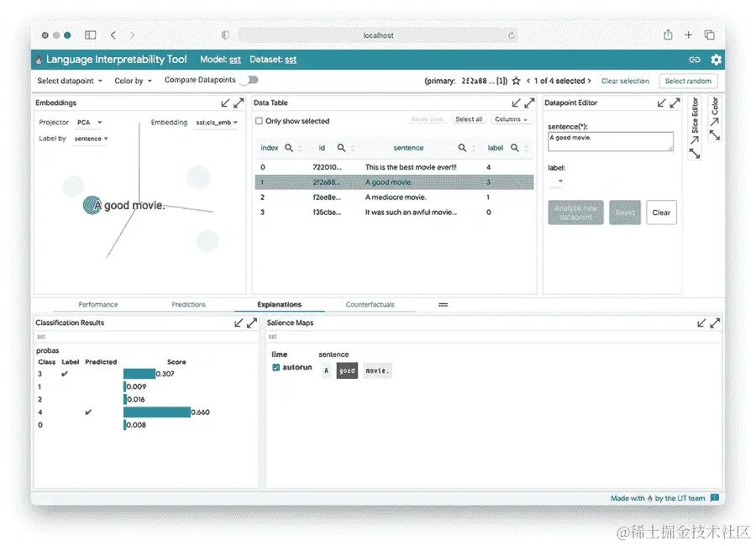Click the Clear button in editor
This screenshot has width=756, height=546.
(x=661, y=213)
